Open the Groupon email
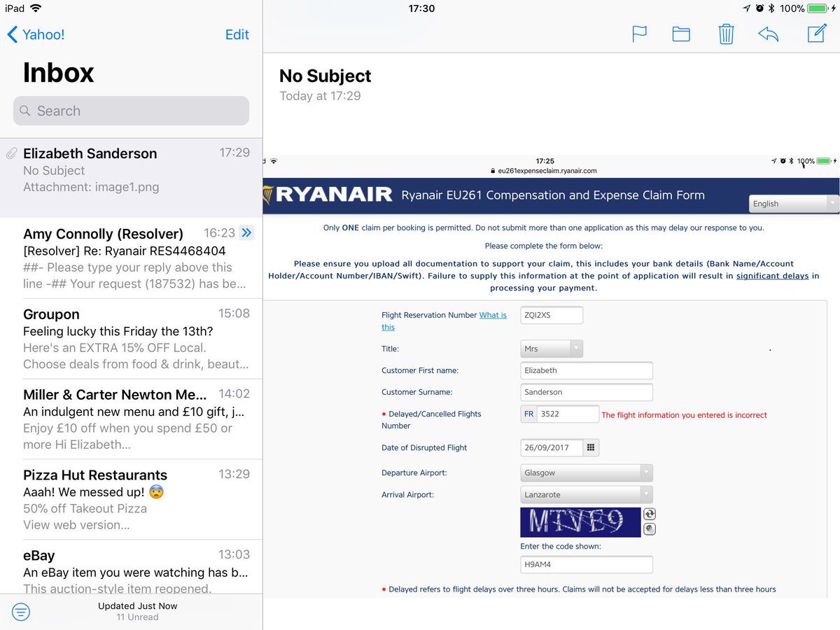840x630 pixels. click(131, 339)
